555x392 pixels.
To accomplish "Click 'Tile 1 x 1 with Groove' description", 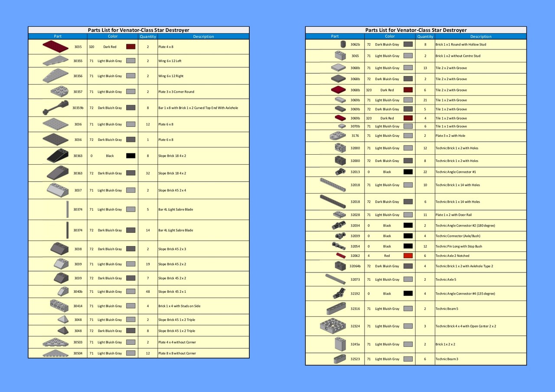I will (x=451, y=126).
